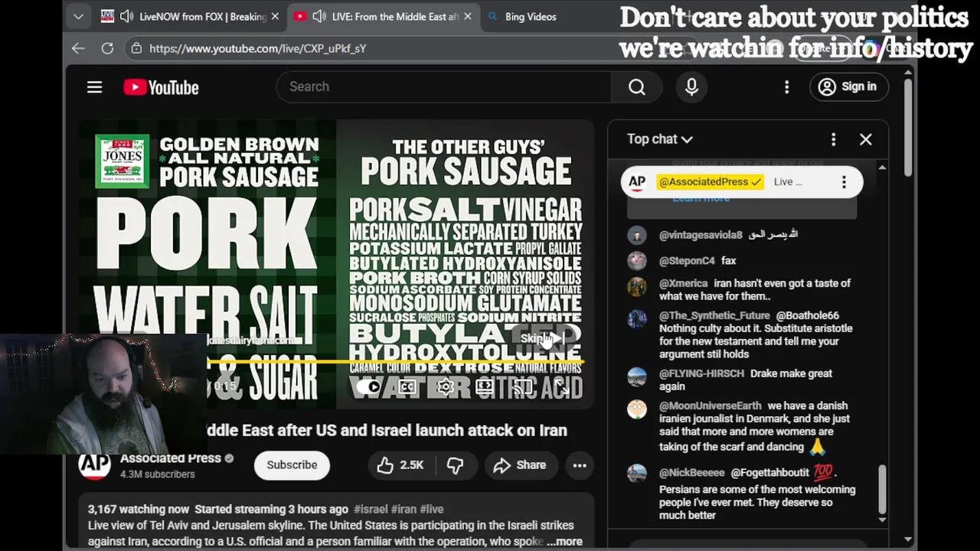Viewport: 980px width, 551px height.
Task: Mute the LiveNOW from FOX tab audio
Action: tap(127, 16)
